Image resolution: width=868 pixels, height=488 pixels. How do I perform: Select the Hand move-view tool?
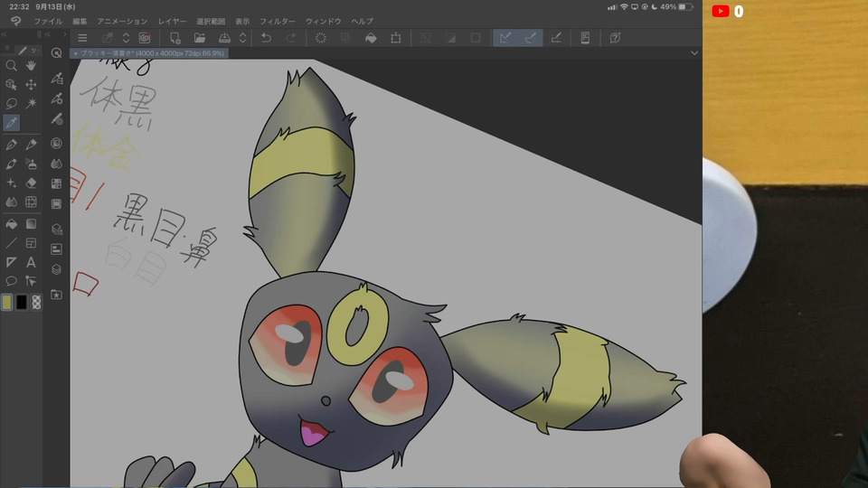pyautogui.click(x=31, y=66)
